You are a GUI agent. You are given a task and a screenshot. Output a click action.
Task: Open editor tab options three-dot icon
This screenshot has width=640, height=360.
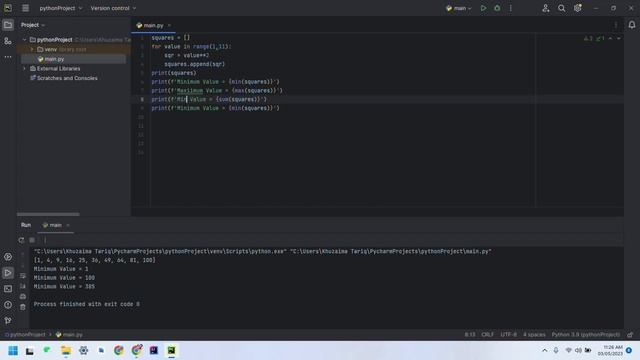coord(616,25)
